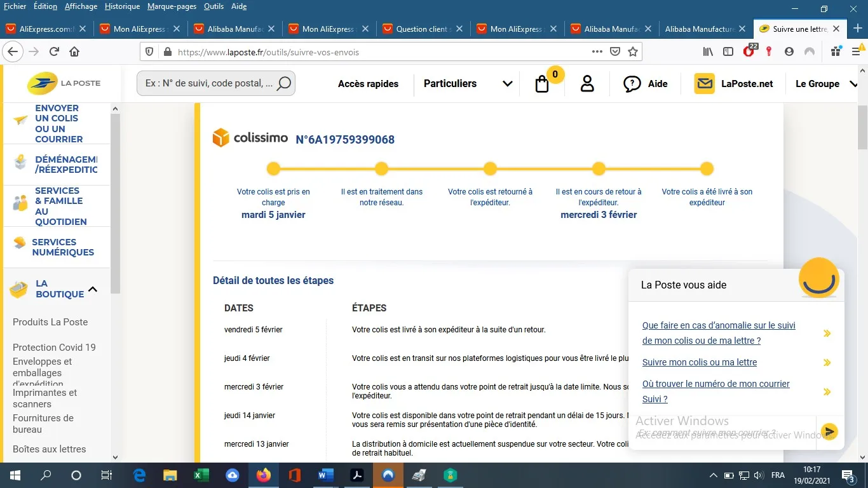Open Excel from the taskbar
The width and height of the screenshot is (868, 488).
tap(201, 475)
